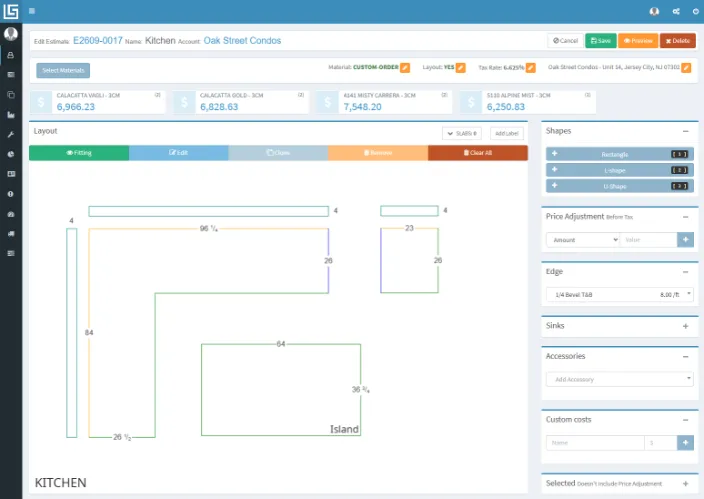Screen dimensions: 704x499
Task: Click the 64 island dimension label
Action: pos(281,344)
